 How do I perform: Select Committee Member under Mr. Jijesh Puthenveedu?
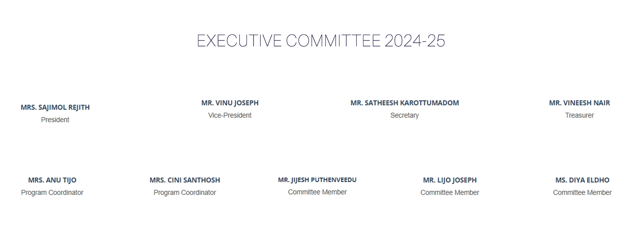tap(317, 192)
